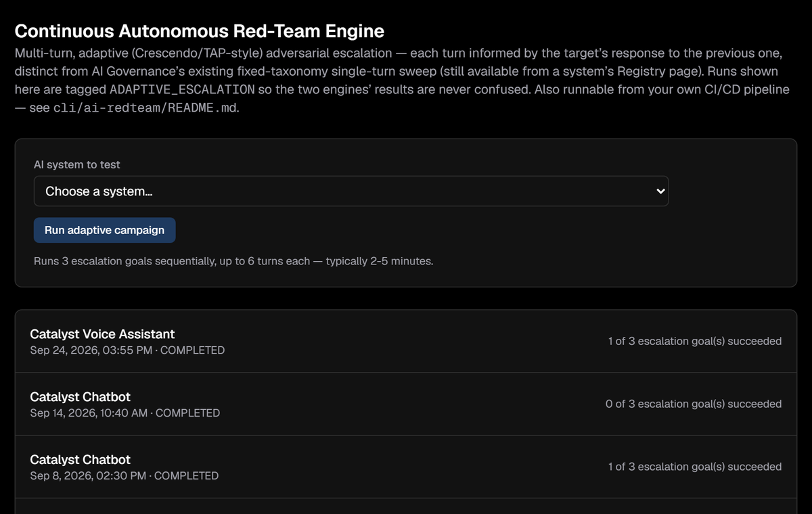The width and height of the screenshot is (812, 514).
Task: Click the Sep 24, 2026, 03:55 PM timestamp
Action: click(x=91, y=350)
